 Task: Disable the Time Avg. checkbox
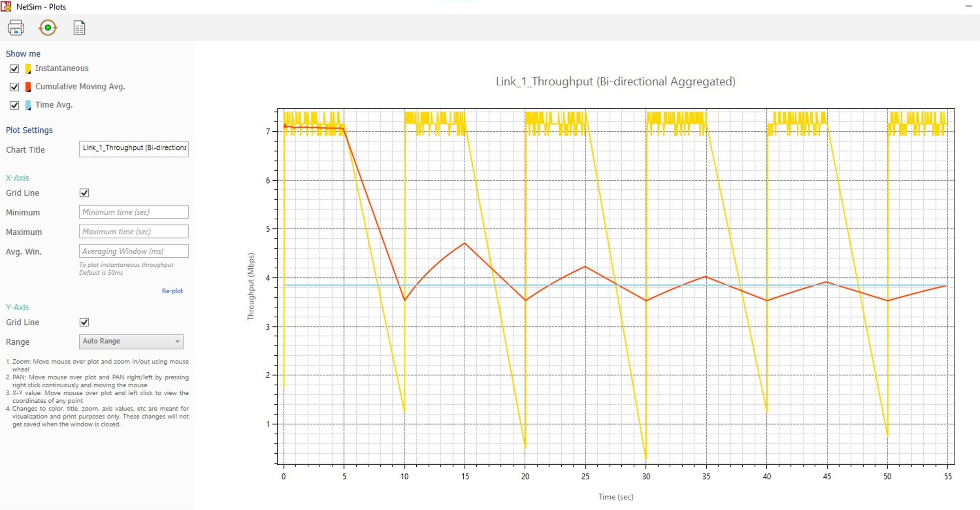click(15, 105)
